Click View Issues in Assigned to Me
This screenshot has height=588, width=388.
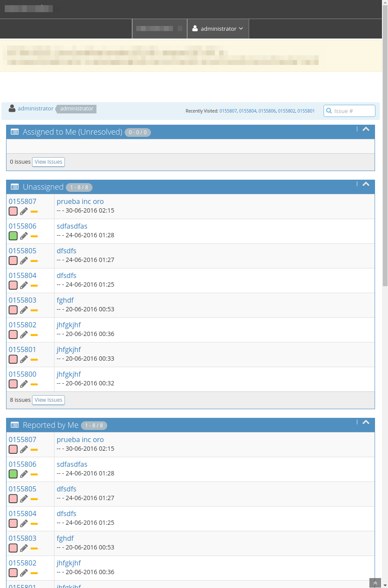click(x=48, y=162)
